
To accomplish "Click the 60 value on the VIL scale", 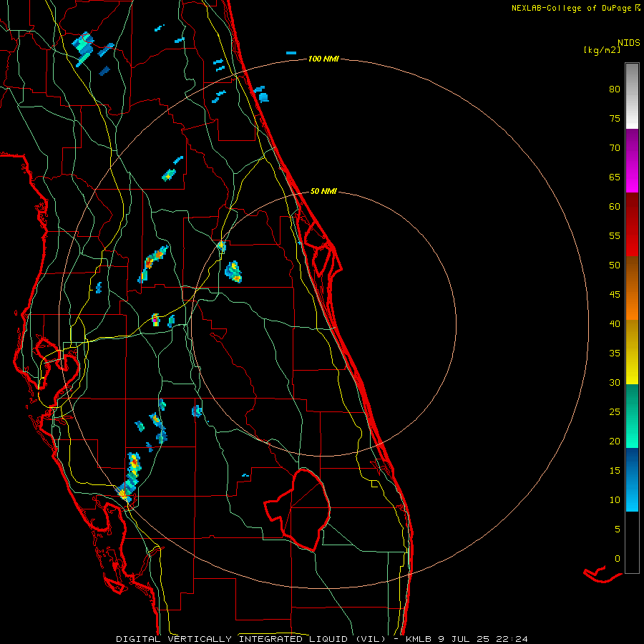I will 615,207.
